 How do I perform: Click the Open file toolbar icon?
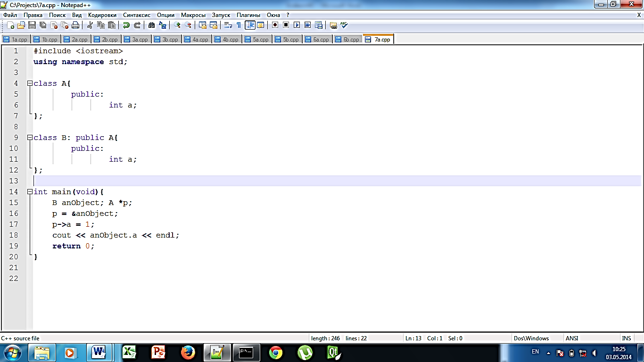(x=21, y=25)
